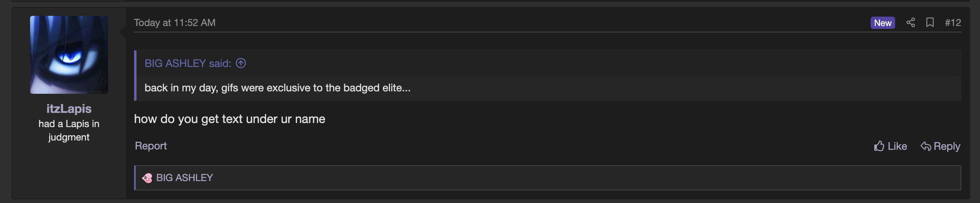Image resolution: width=980 pixels, height=203 pixels.
Task: Click the share post icon
Action: pos(911,23)
